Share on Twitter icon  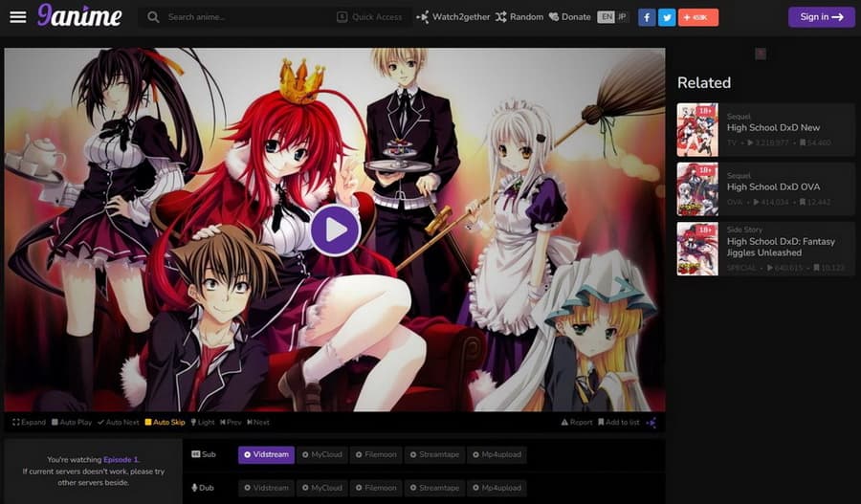[667, 17]
